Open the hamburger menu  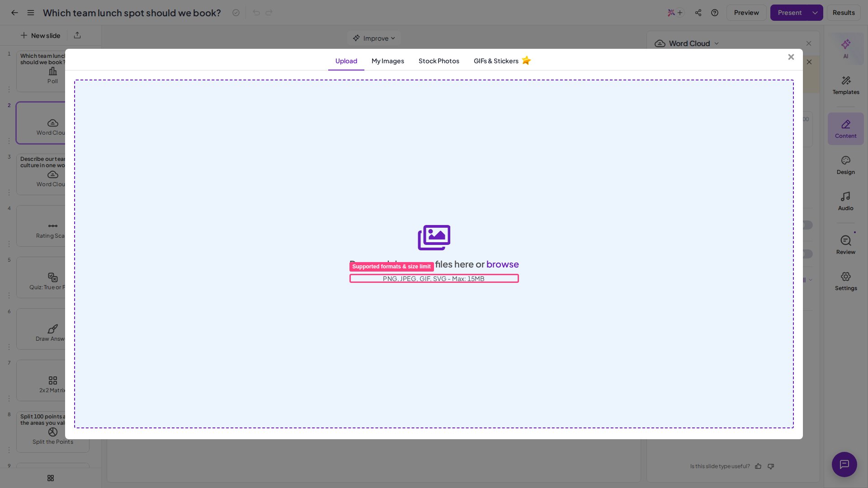31,13
